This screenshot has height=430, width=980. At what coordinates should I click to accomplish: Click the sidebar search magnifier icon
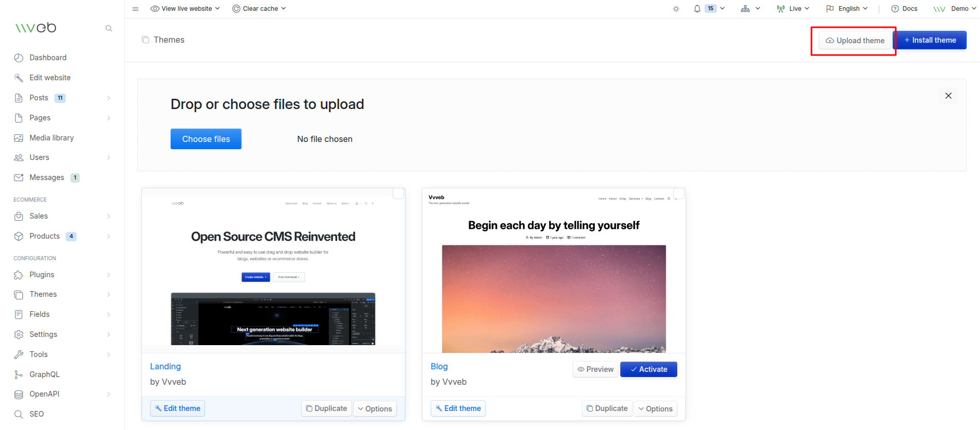pyautogui.click(x=108, y=28)
